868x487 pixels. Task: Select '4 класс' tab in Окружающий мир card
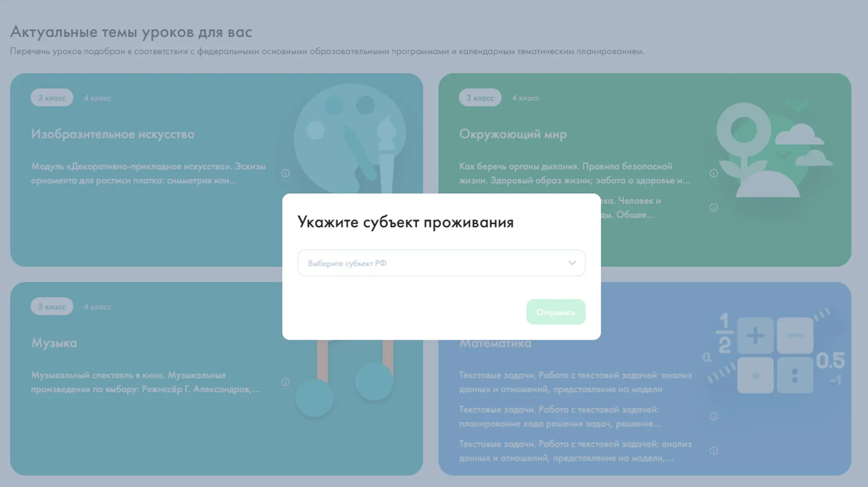tap(526, 98)
